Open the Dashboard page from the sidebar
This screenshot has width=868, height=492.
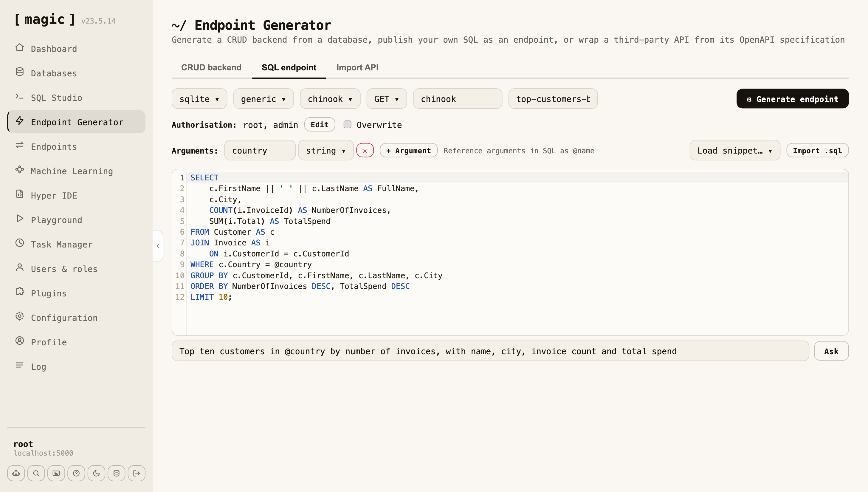click(x=76, y=49)
